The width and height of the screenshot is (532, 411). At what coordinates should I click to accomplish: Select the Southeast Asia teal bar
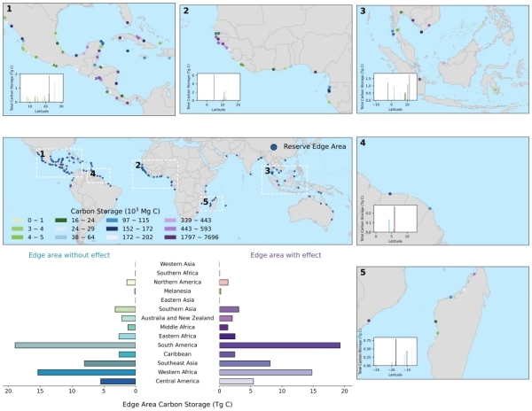coord(110,363)
